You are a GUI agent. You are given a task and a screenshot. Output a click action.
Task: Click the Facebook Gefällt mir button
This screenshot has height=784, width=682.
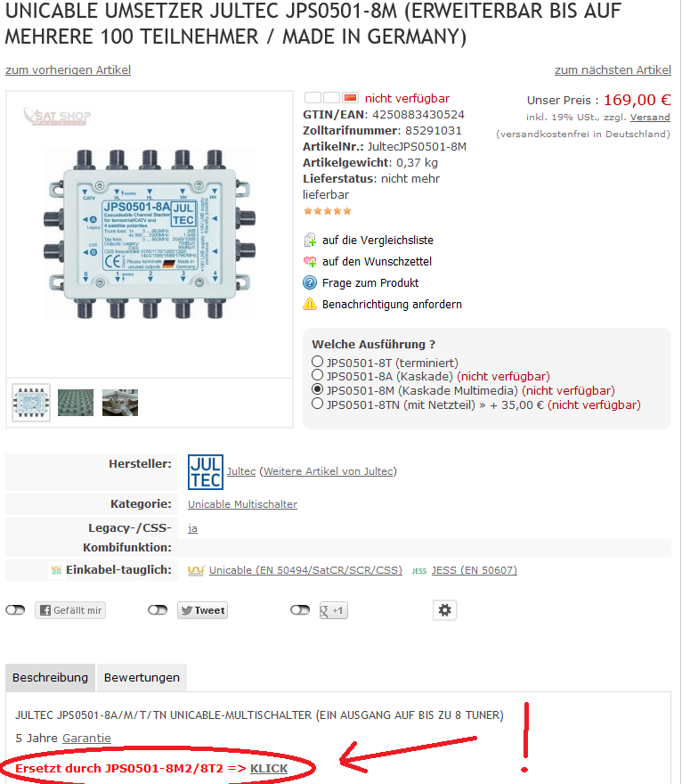point(69,610)
